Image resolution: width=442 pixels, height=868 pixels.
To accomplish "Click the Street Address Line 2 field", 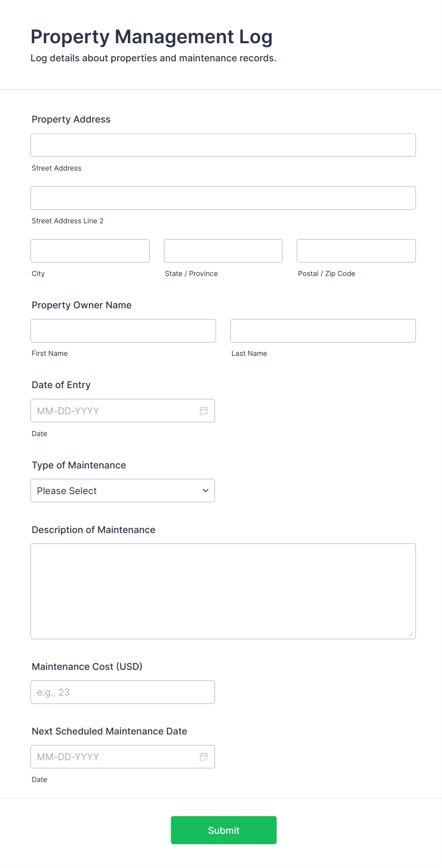I will coord(223,198).
